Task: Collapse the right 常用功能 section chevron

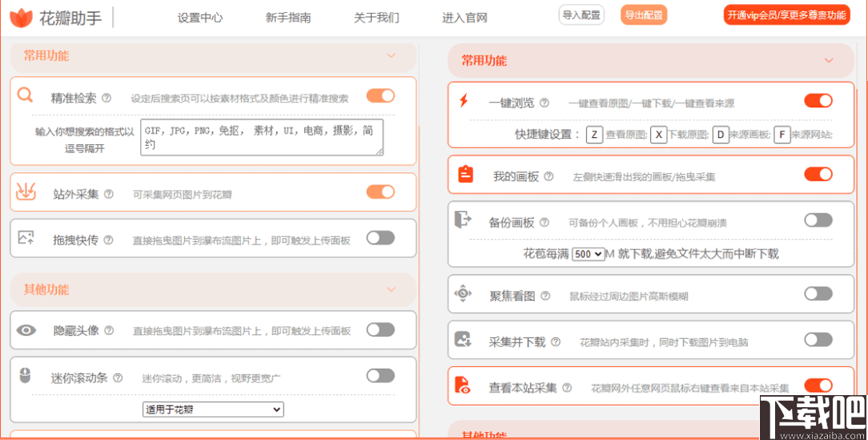Action: tap(829, 60)
